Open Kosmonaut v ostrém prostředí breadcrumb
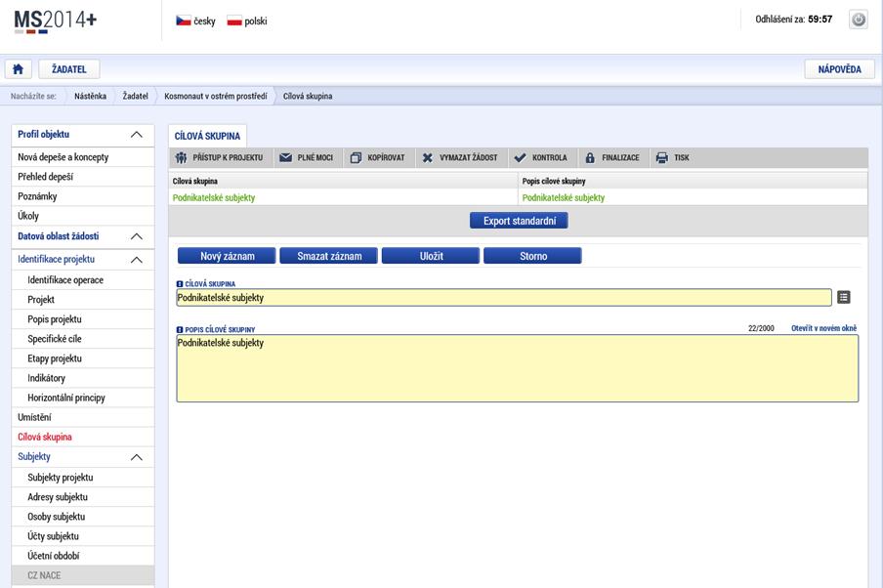Viewport: 883px width, 588px height. 216,97
